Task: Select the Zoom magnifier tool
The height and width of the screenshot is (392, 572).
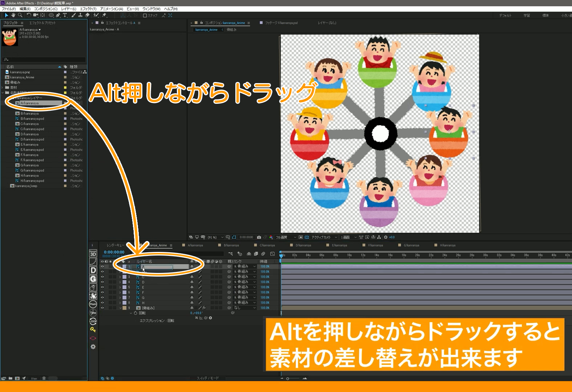Action: [x=20, y=15]
